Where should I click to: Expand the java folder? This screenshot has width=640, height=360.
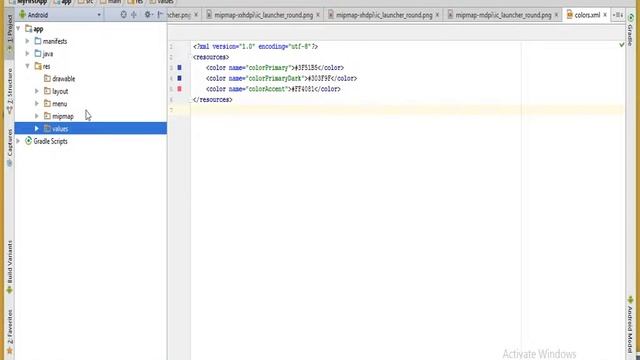tap(27, 53)
